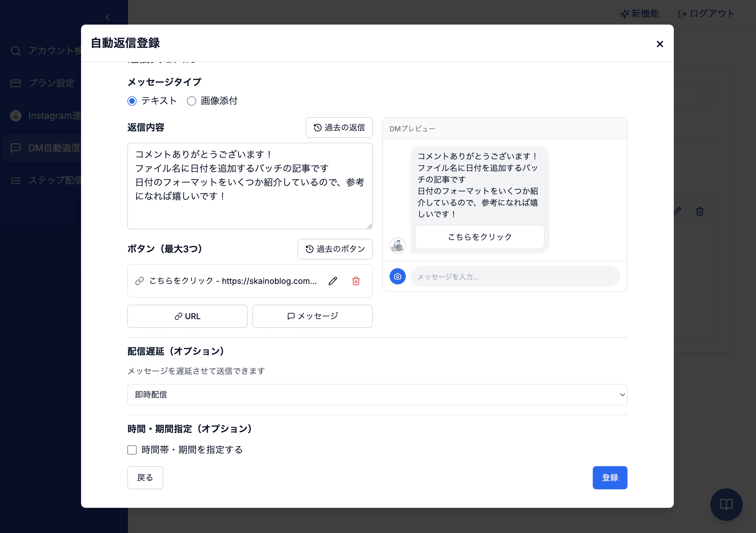756x533 pixels.
Task: Click the link icon beside こちらをクリック entry
Action: [x=140, y=281]
